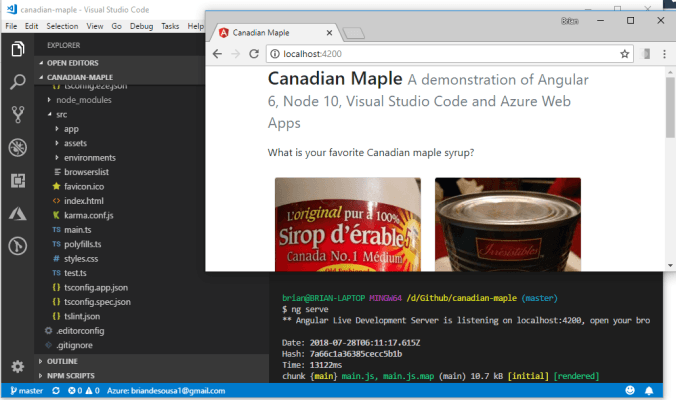
Task: Click the Azure account email in the status bar
Action: [x=166, y=391]
